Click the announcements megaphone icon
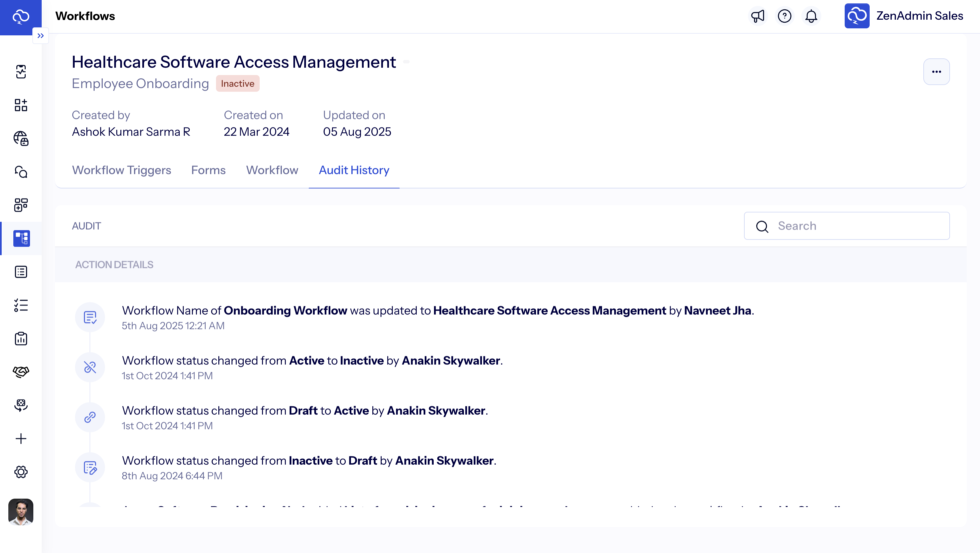Viewport: 980px width, 553px height. coord(758,16)
